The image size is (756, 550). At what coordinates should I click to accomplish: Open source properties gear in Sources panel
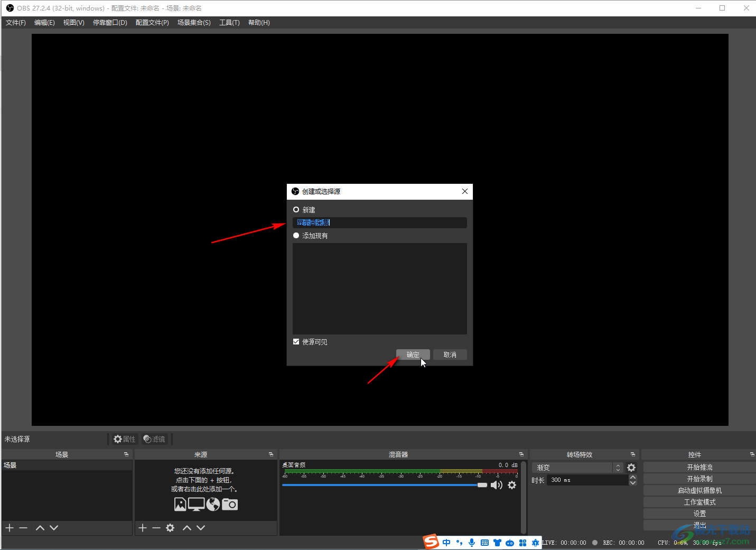click(x=170, y=528)
